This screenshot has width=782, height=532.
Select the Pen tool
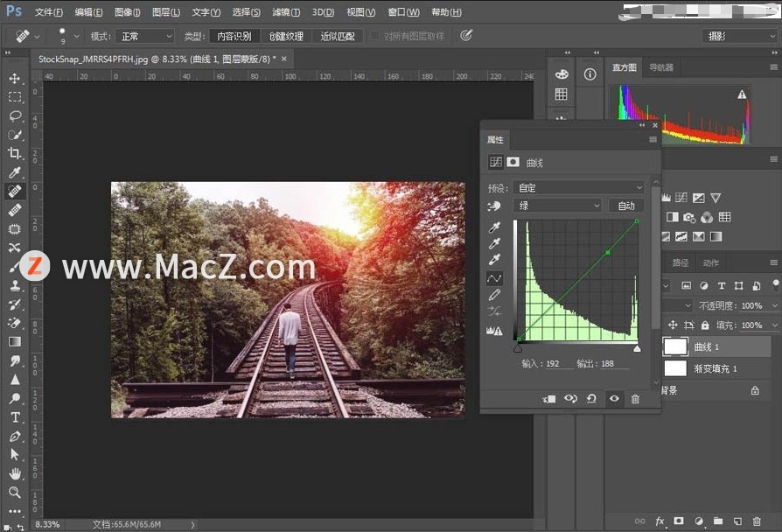[15, 436]
